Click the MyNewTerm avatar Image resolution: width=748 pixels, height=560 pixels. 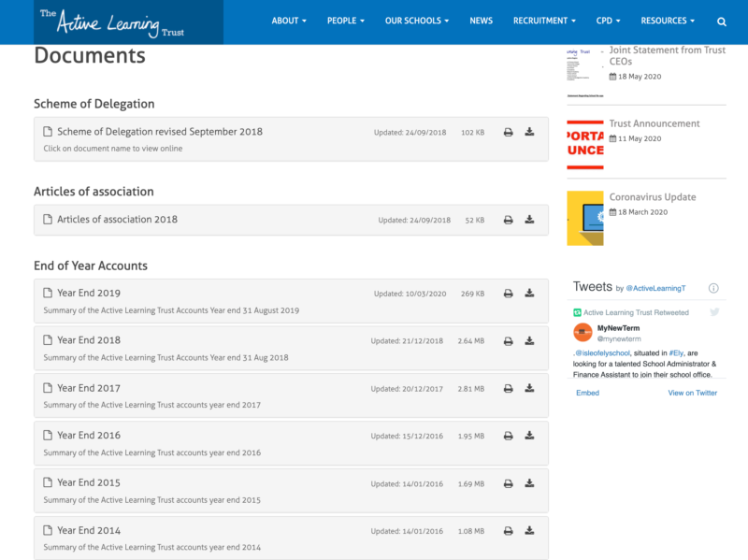583,333
